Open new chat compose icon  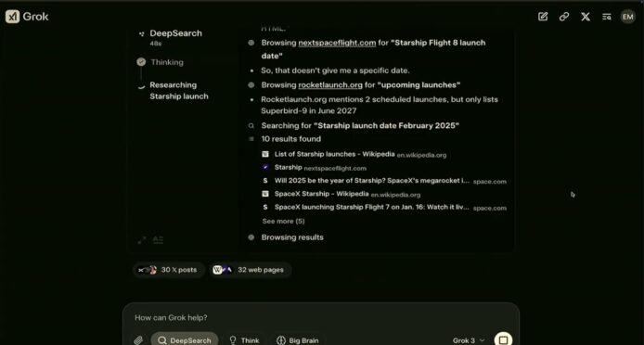tap(543, 17)
